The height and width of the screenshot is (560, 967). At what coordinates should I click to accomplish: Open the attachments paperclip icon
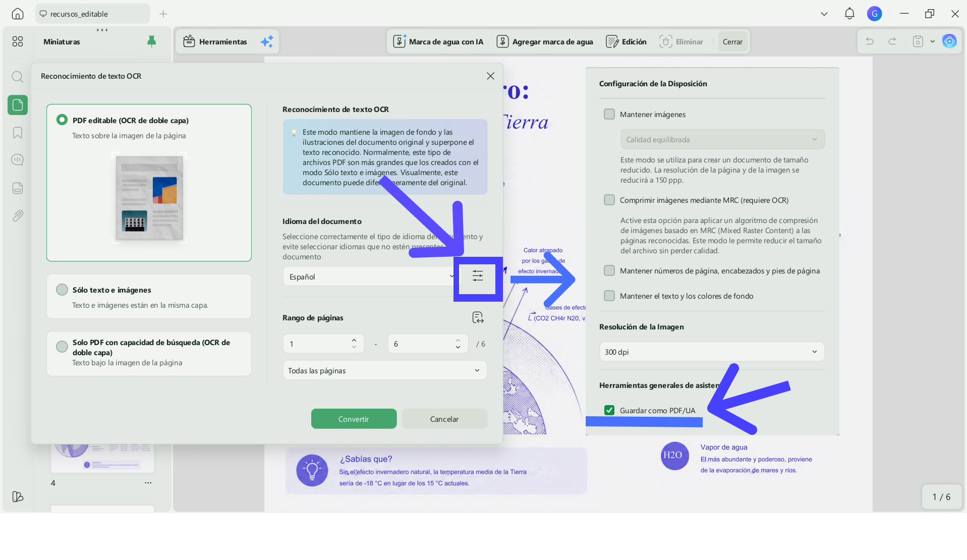point(18,216)
